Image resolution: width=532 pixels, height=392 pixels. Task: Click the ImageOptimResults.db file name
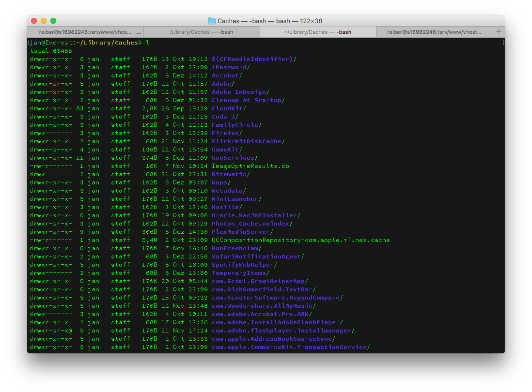tap(250, 166)
